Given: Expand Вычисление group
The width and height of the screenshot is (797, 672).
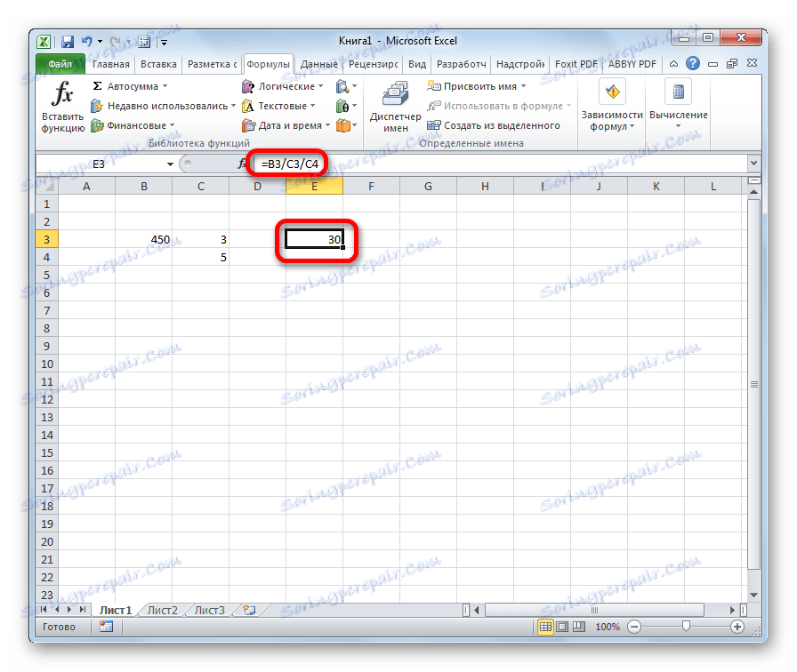Looking at the screenshot, I should click(678, 104).
